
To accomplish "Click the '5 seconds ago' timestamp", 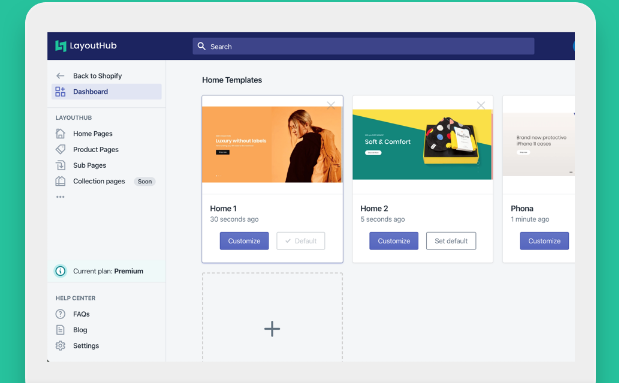I will 383,219.
